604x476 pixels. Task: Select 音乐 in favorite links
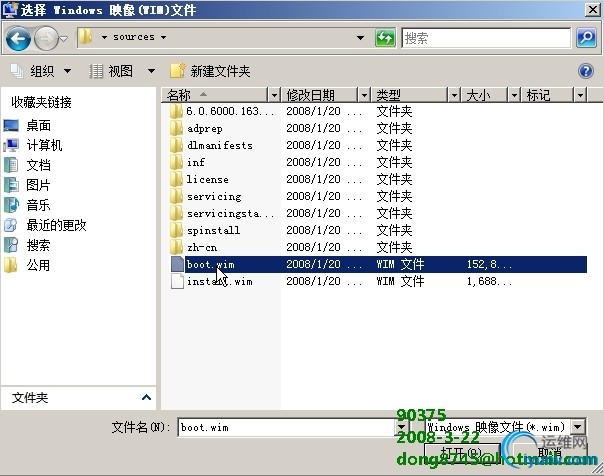[27, 205]
